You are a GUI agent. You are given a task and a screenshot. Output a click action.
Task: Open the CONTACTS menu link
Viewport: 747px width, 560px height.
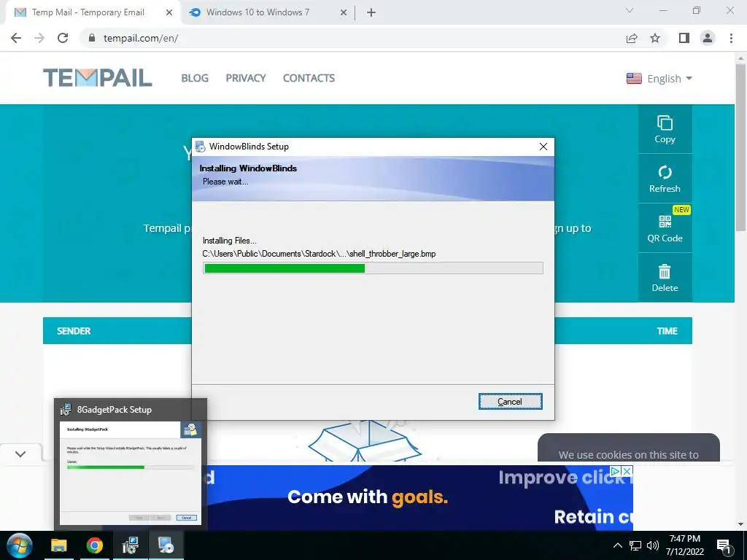(x=309, y=78)
